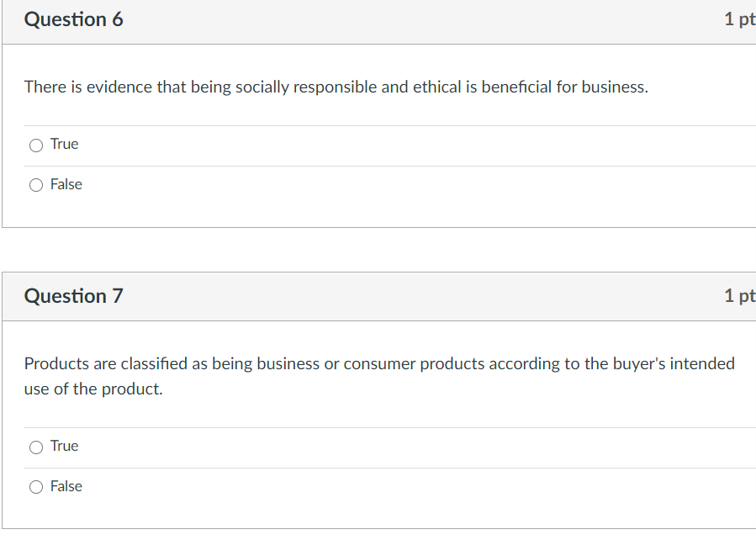The width and height of the screenshot is (756, 540).
Task: Mark the product classification statement as False
Action: click(36, 486)
